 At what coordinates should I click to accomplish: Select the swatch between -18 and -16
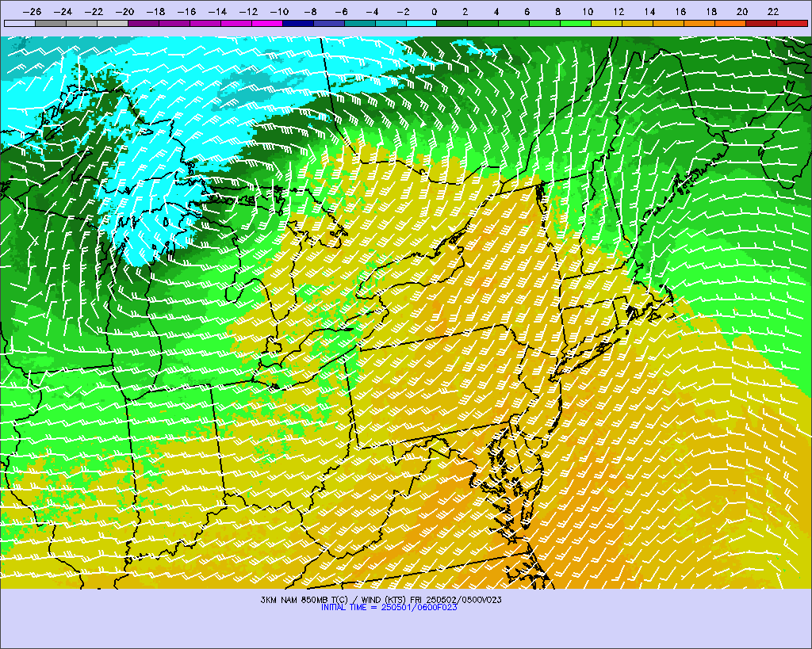tap(174, 23)
